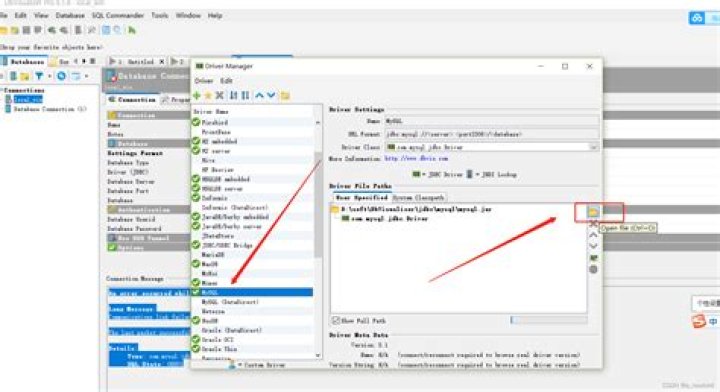The width and height of the screenshot is (720, 392).
Task: Select the 1: Untitled editor tab
Action: [x=136, y=61]
